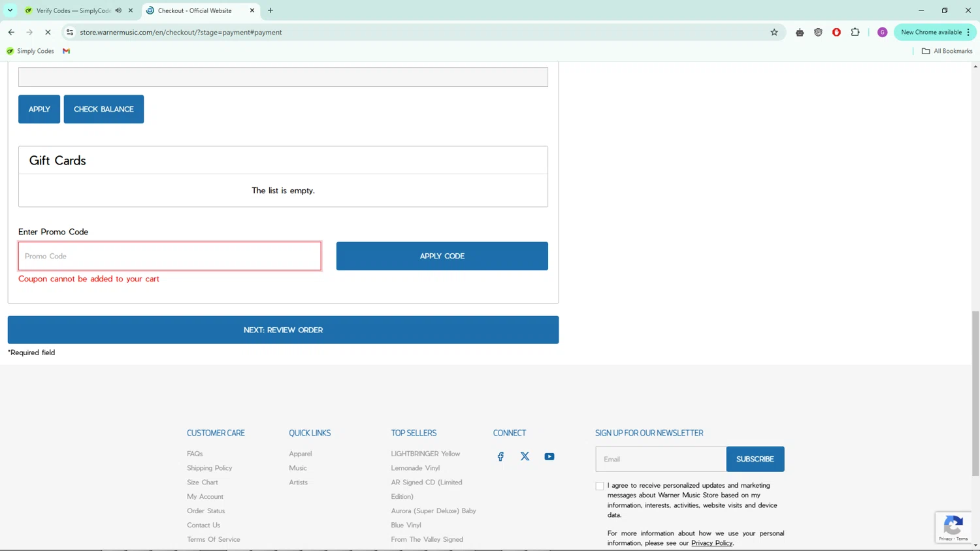Close the Checkout - Official Website tab
980x551 pixels.
[252, 10]
